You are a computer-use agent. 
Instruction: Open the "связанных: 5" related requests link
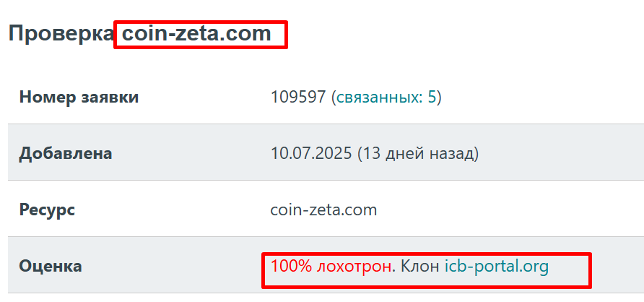pos(386,97)
